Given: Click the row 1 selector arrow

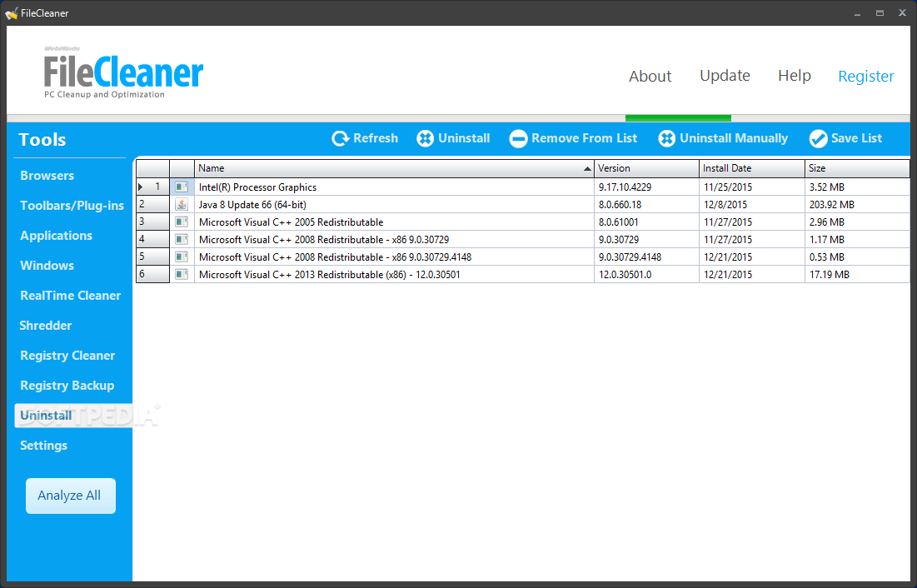Looking at the screenshot, I should [x=141, y=187].
